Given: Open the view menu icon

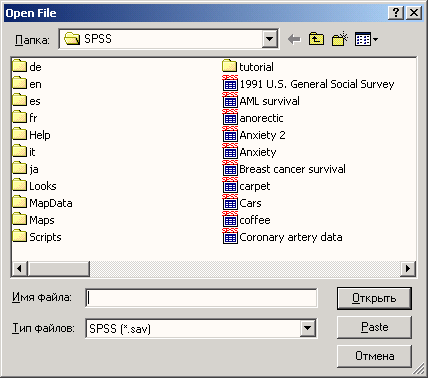Looking at the screenshot, I should coord(366,39).
